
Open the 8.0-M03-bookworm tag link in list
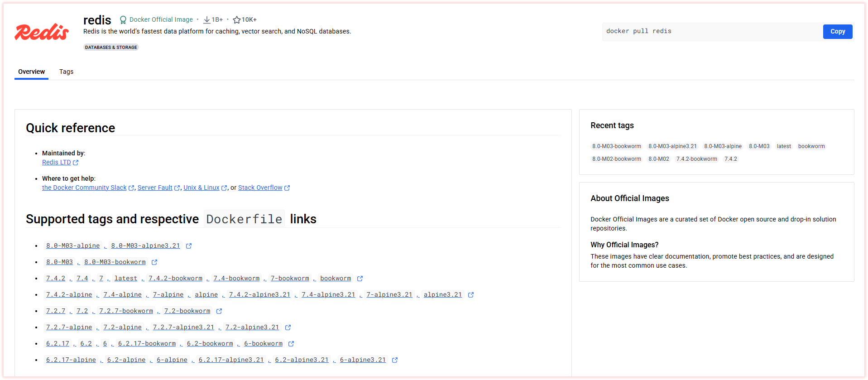tap(115, 262)
